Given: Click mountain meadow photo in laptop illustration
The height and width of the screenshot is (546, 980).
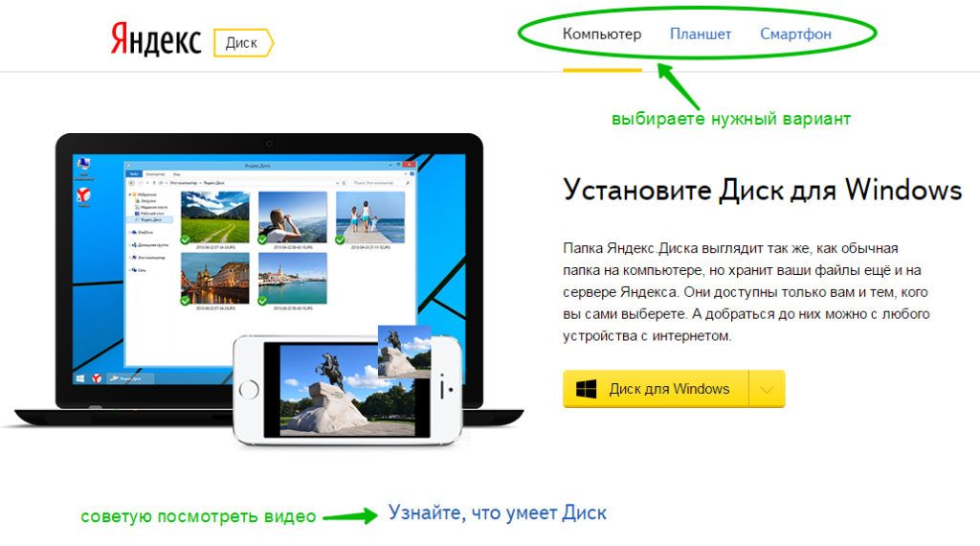Looking at the screenshot, I should [x=215, y=217].
